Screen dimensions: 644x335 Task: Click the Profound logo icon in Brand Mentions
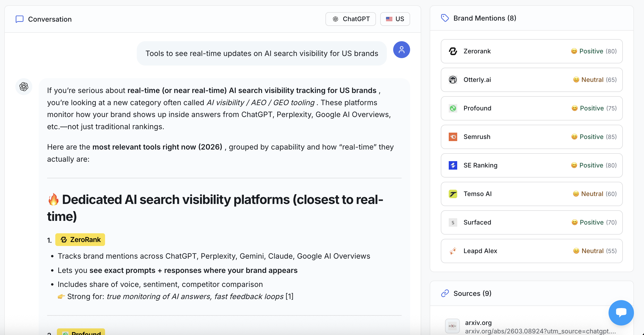point(453,108)
